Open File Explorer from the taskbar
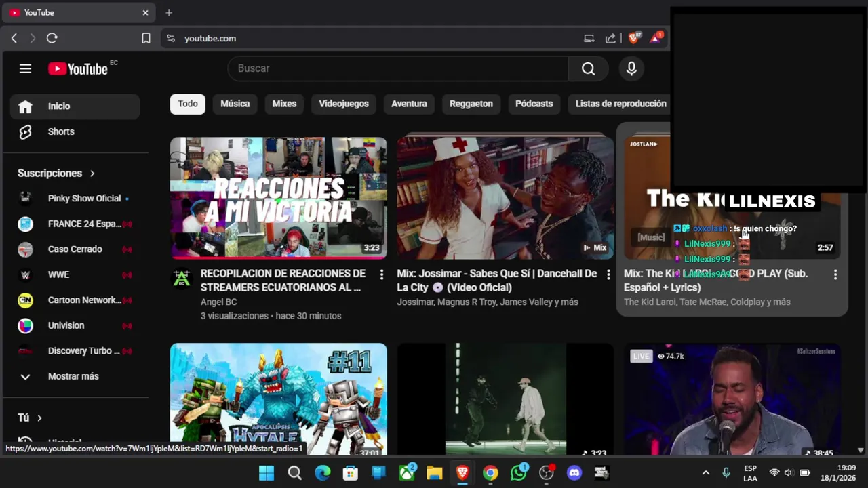The height and width of the screenshot is (488, 868). [434, 472]
